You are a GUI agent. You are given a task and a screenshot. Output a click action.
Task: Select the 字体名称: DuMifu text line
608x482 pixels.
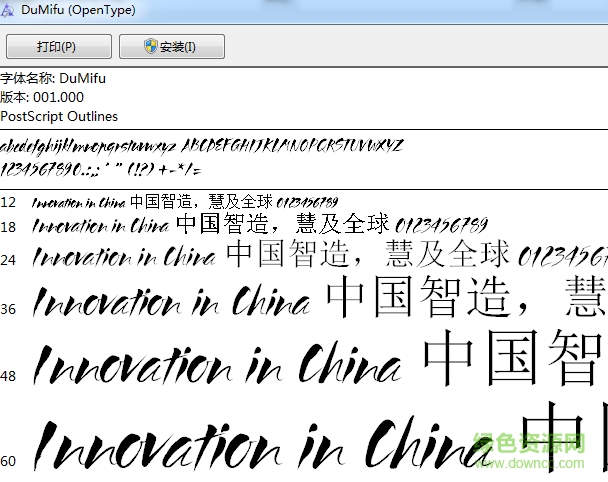click(53, 78)
